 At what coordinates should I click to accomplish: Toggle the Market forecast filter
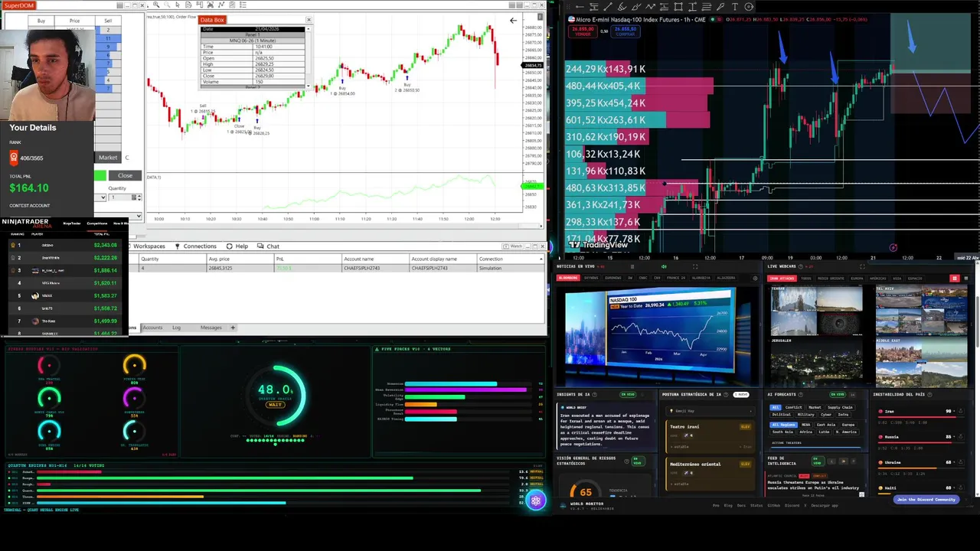click(815, 407)
